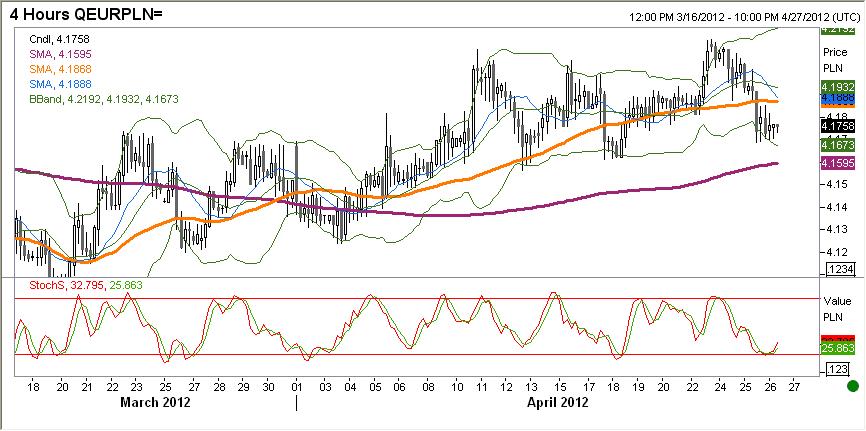Click the green 25.863 stochastic value tag

[x=838, y=349]
